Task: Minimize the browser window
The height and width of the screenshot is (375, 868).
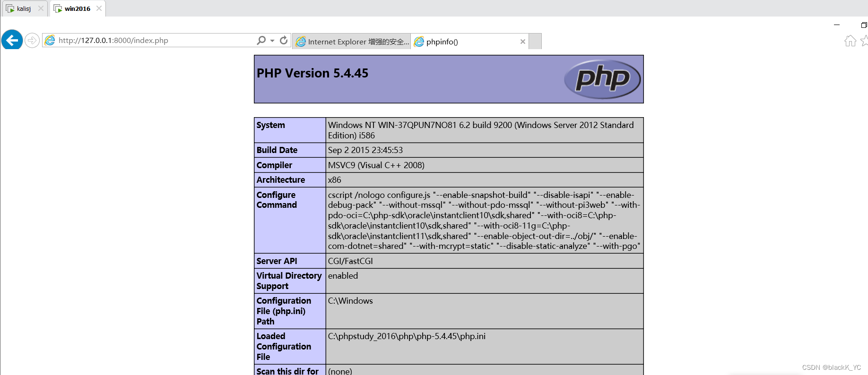Action: (837, 25)
